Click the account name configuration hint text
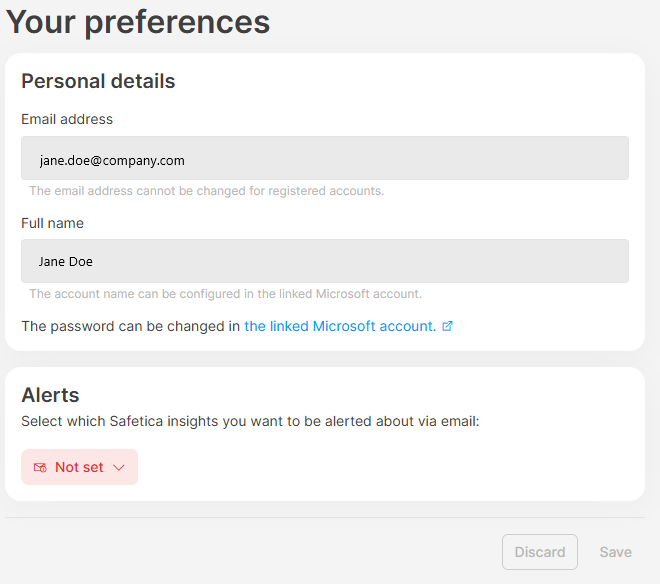 coord(225,294)
